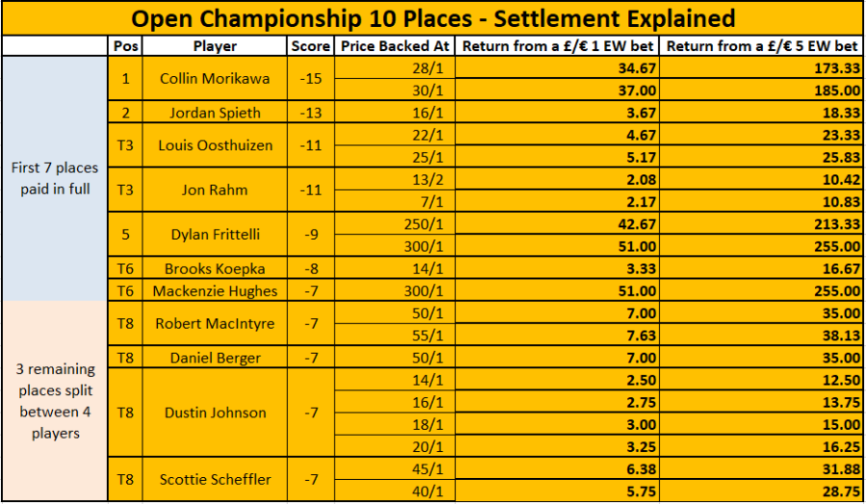Viewport: 866px width, 504px height.
Task: Select the First 7 places paid cell
Action: click(55, 178)
